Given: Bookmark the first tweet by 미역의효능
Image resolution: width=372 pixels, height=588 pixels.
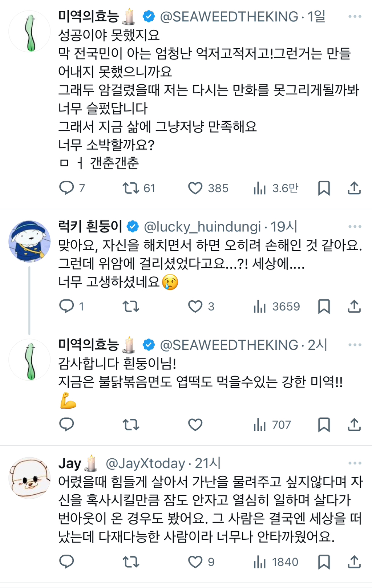Looking at the screenshot, I should tap(324, 188).
